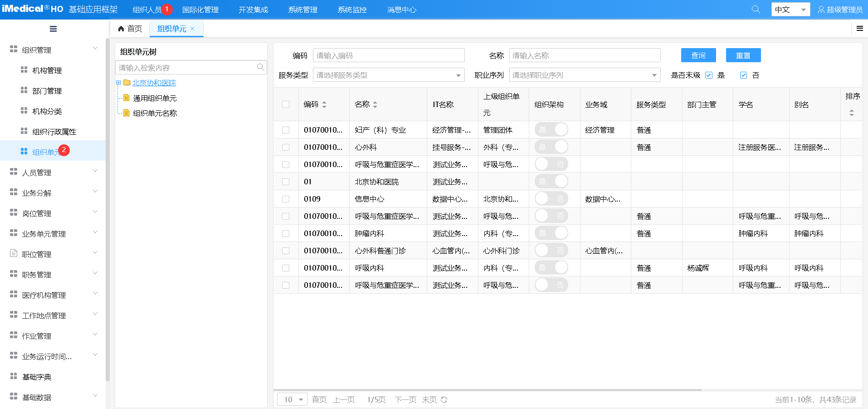This screenshot has height=409, width=868.
Task: Click the refresh icon in pagination bar
Action: pos(444,399)
